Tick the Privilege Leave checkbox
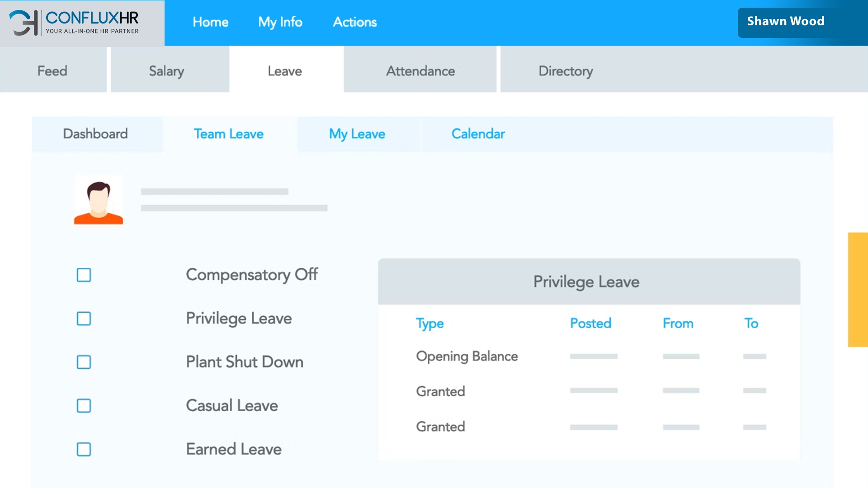 coord(84,319)
